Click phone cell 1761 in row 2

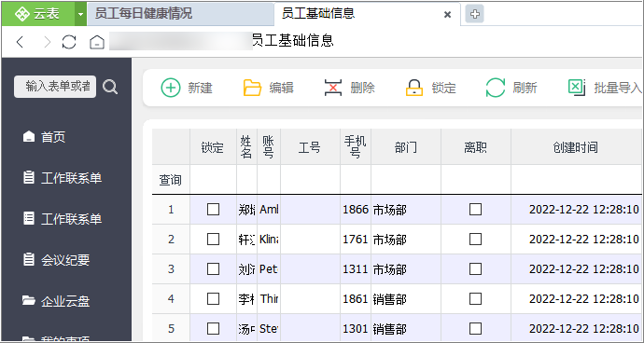tap(356, 239)
